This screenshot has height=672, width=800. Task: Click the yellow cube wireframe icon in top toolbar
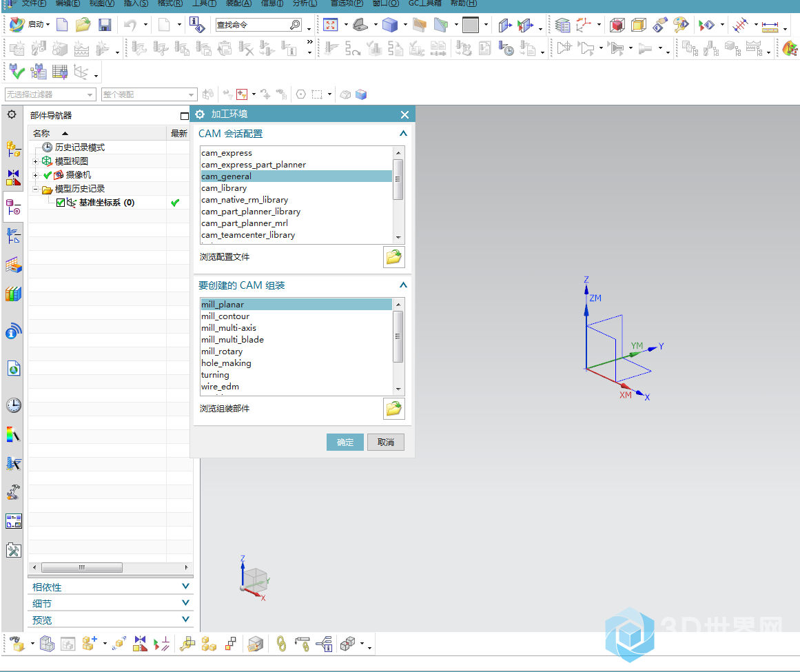[638, 25]
